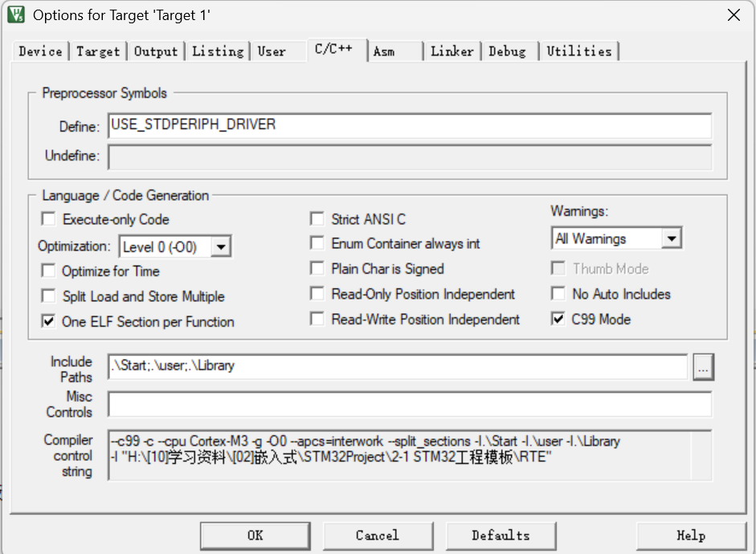Open the Linker tab
The height and width of the screenshot is (554, 756).
click(452, 51)
